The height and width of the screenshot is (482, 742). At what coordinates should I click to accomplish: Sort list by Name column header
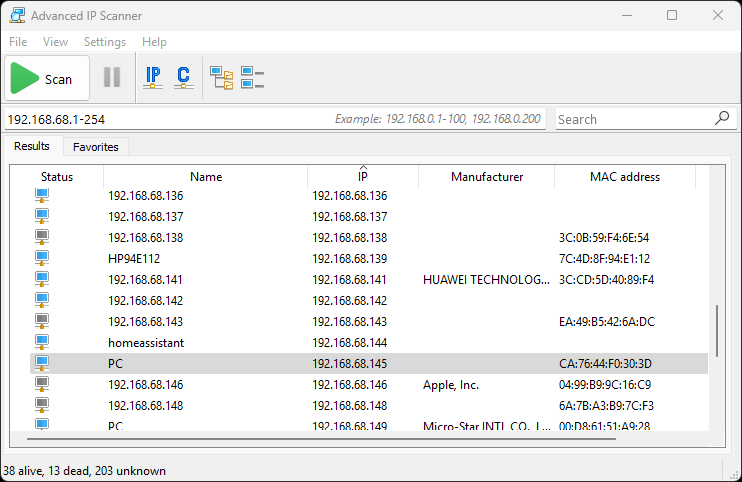206,177
